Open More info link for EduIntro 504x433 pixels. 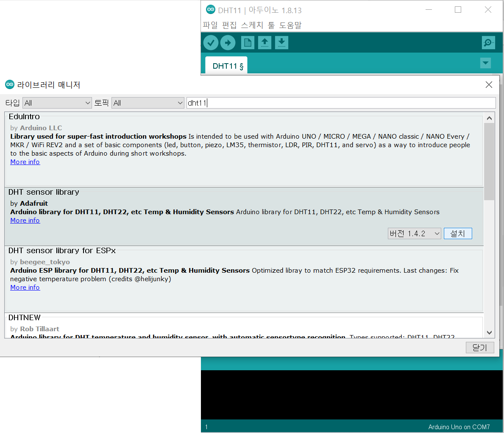25,162
